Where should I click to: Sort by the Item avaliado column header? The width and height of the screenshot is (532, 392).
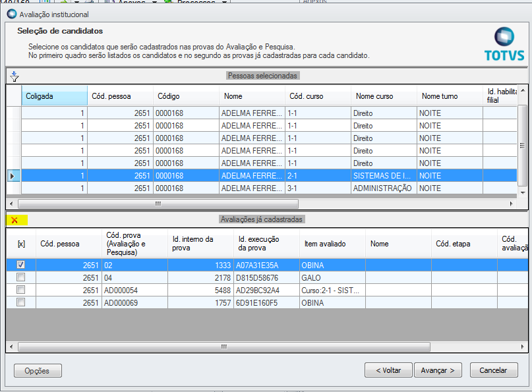(x=332, y=244)
